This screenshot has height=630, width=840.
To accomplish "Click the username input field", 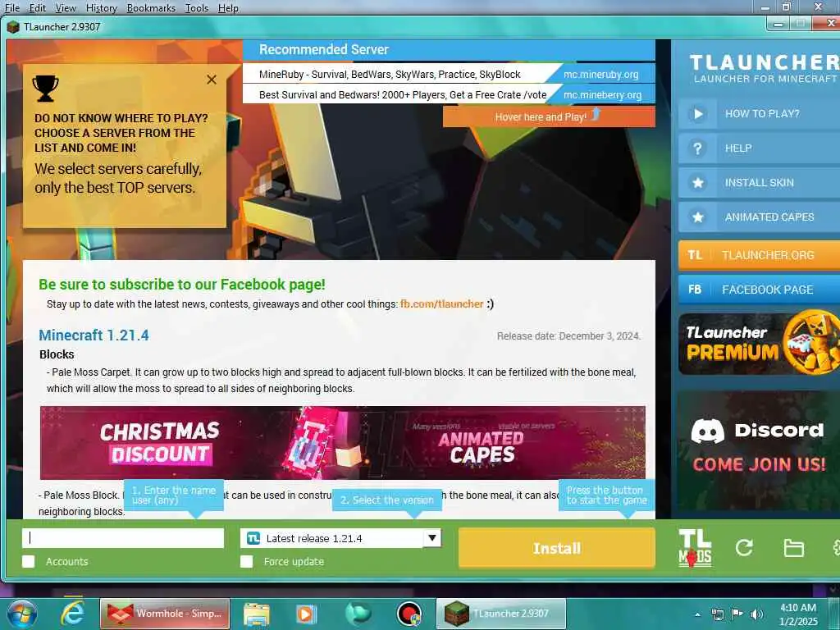I will (x=123, y=538).
